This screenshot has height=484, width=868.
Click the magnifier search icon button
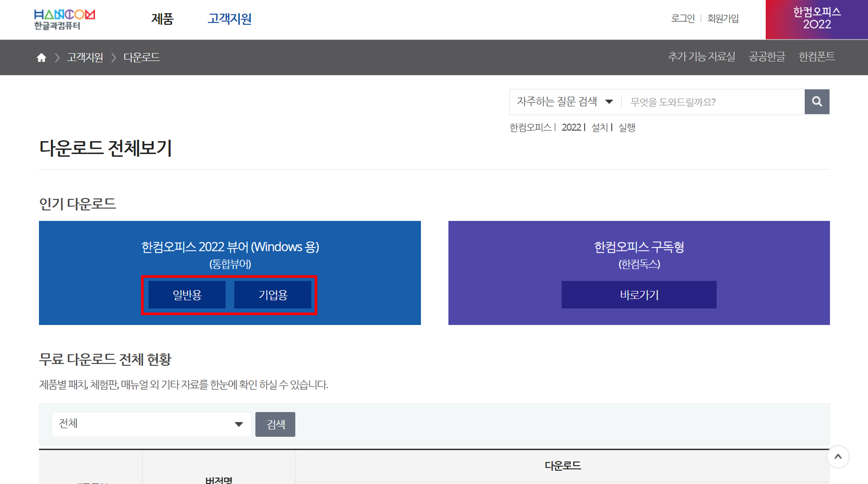click(x=817, y=102)
